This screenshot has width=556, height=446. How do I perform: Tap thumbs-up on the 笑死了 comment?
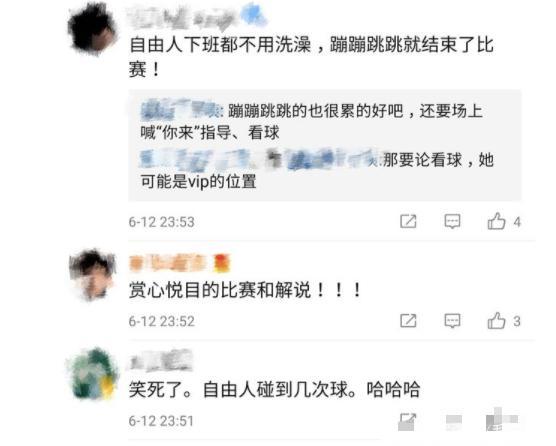point(500,420)
